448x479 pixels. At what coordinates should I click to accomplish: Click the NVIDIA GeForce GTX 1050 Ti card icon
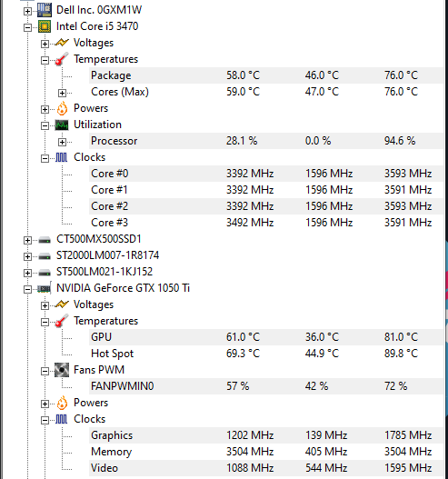(45, 288)
